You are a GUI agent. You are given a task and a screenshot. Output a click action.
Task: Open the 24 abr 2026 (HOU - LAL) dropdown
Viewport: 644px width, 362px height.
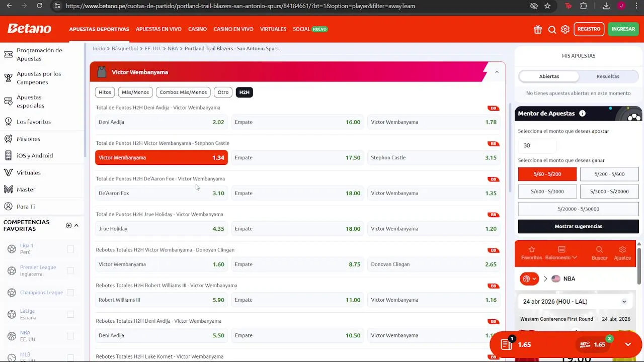click(575, 302)
